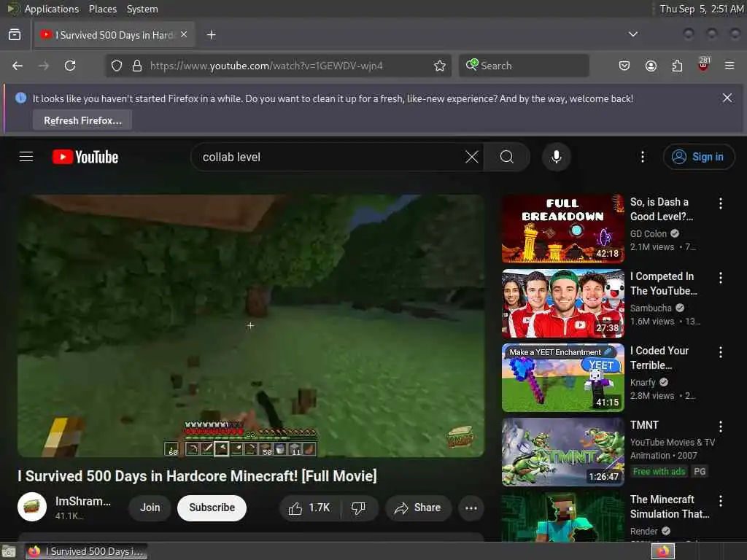The height and width of the screenshot is (560, 747).
Task: Open the Firefox View button
Action: click(x=15, y=35)
